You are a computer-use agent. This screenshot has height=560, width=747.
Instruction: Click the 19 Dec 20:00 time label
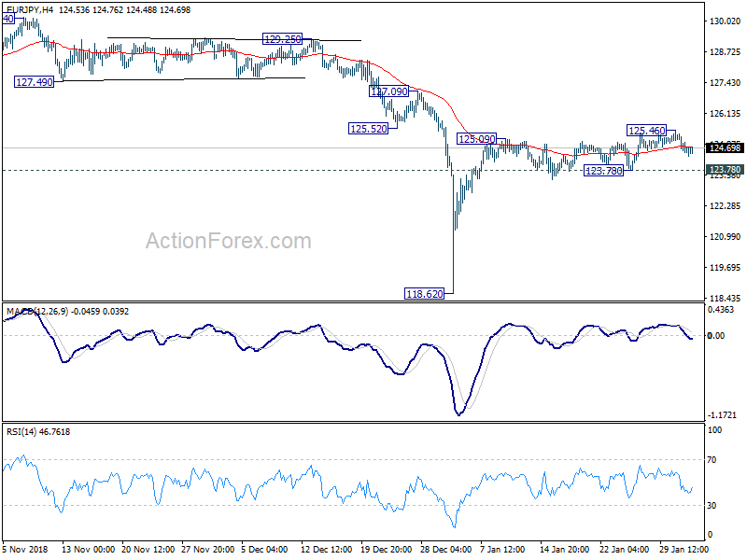coord(386,550)
